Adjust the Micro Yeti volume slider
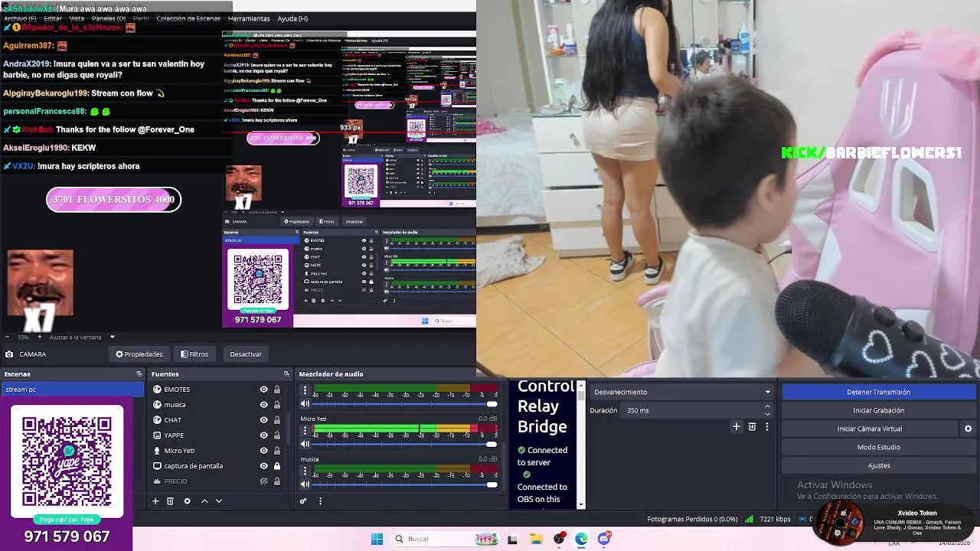This screenshot has height=551, width=980. click(405, 444)
